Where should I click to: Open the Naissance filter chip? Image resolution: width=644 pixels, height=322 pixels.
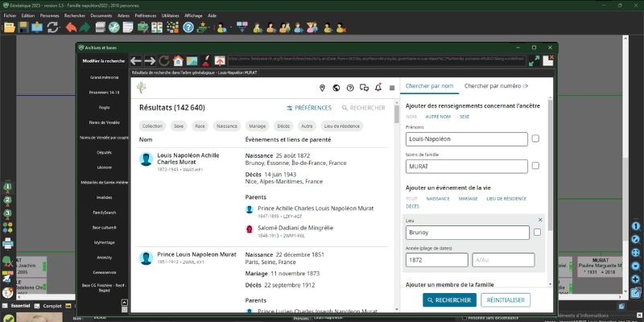click(x=227, y=126)
